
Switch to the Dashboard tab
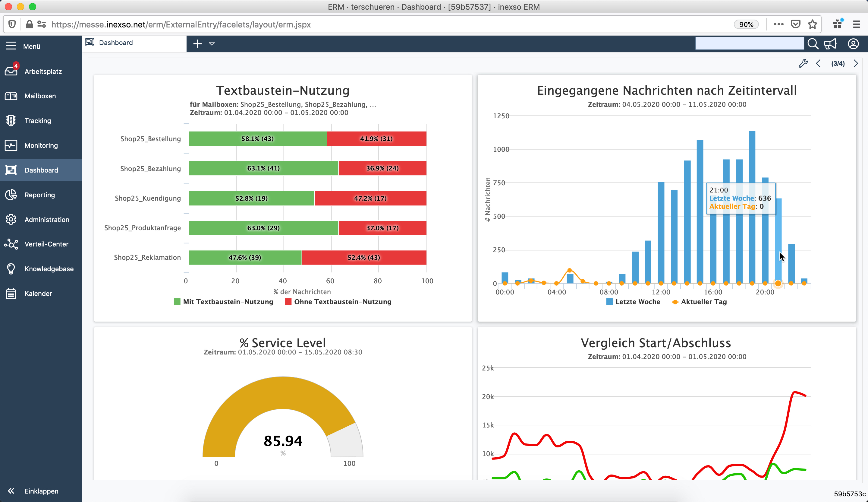tap(115, 43)
